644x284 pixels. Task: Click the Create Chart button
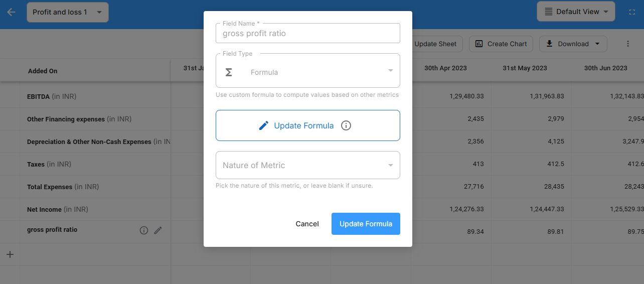click(501, 44)
